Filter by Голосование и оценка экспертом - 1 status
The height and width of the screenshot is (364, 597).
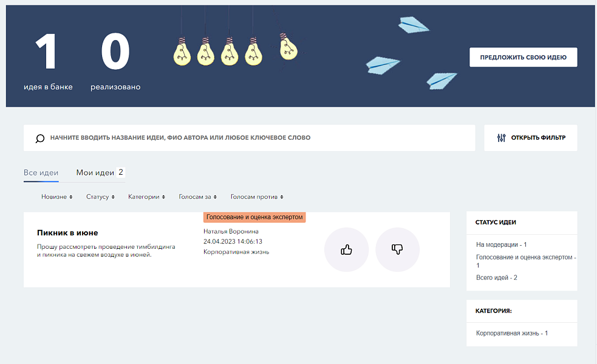526,261
